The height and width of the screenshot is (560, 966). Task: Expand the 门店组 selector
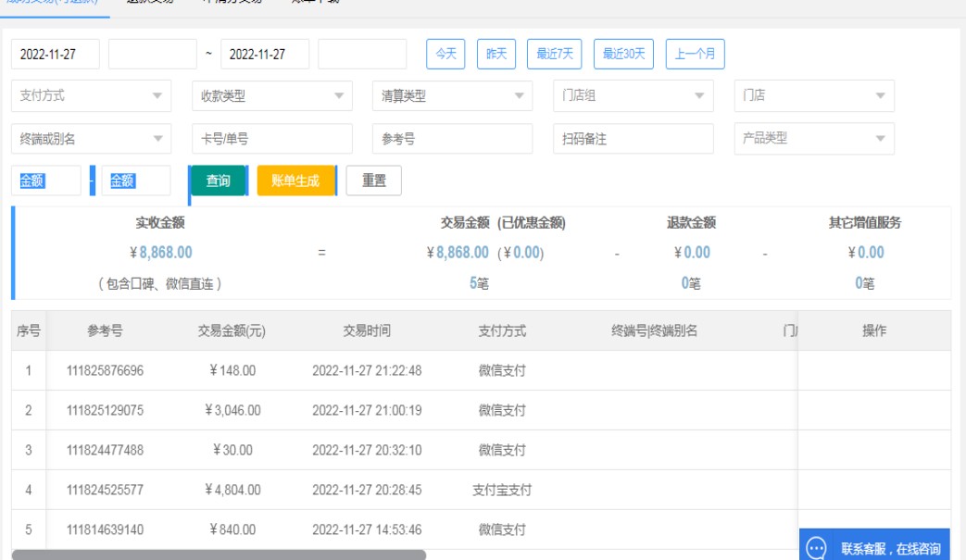[633, 95]
